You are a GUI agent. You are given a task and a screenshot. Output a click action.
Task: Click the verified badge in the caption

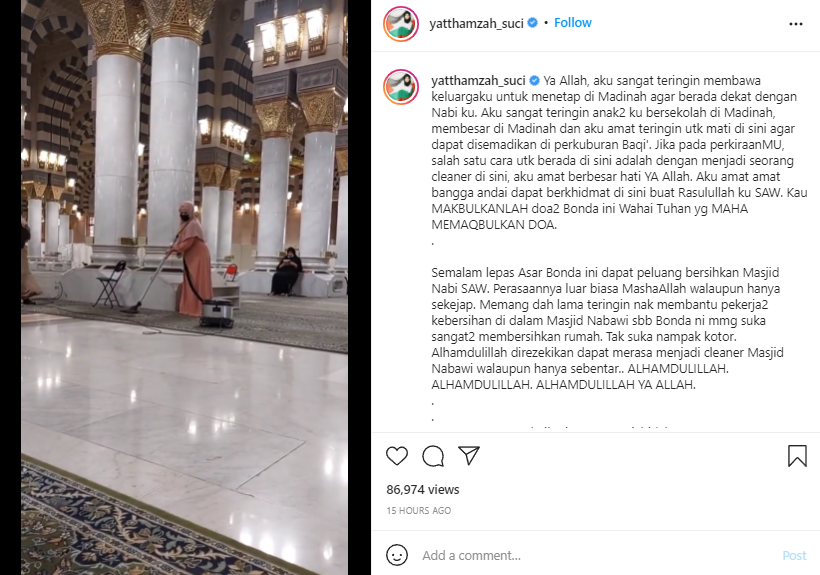point(534,80)
